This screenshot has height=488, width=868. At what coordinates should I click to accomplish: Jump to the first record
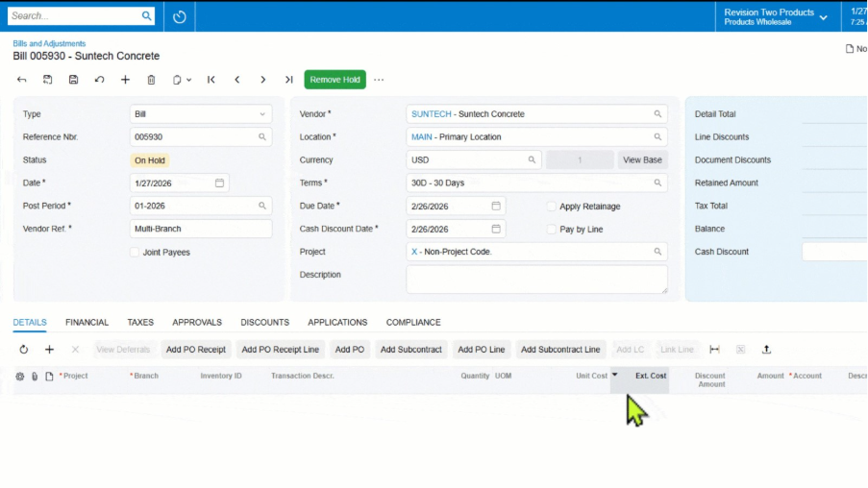[x=211, y=80]
